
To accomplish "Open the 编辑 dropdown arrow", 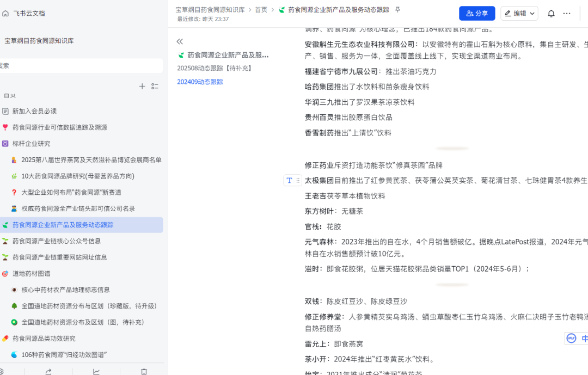I will click(533, 13).
